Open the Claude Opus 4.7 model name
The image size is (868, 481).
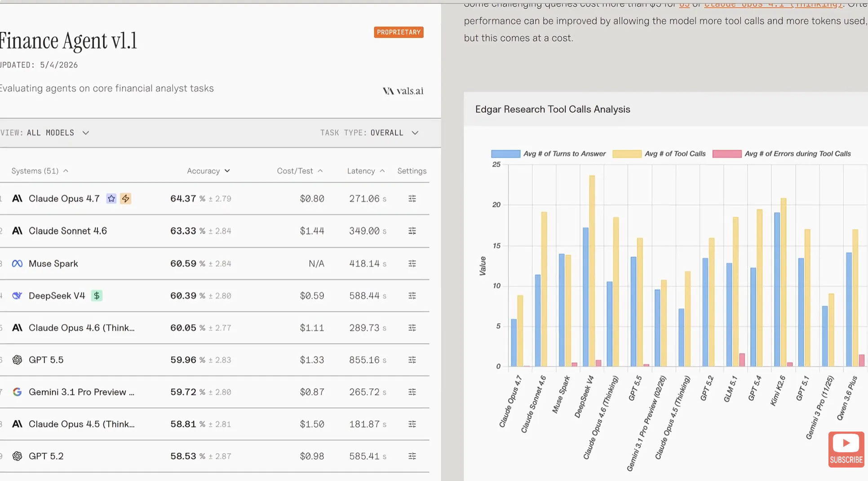pos(64,199)
